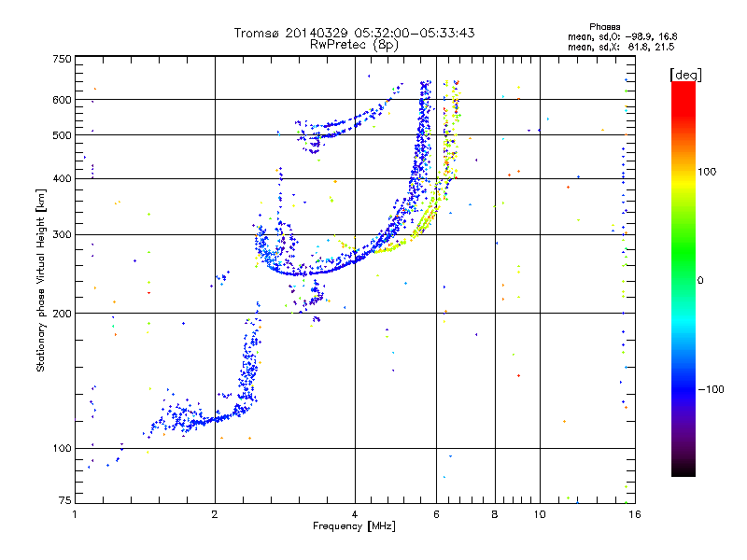Click the y-axis label '600'

(x=62, y=100)
